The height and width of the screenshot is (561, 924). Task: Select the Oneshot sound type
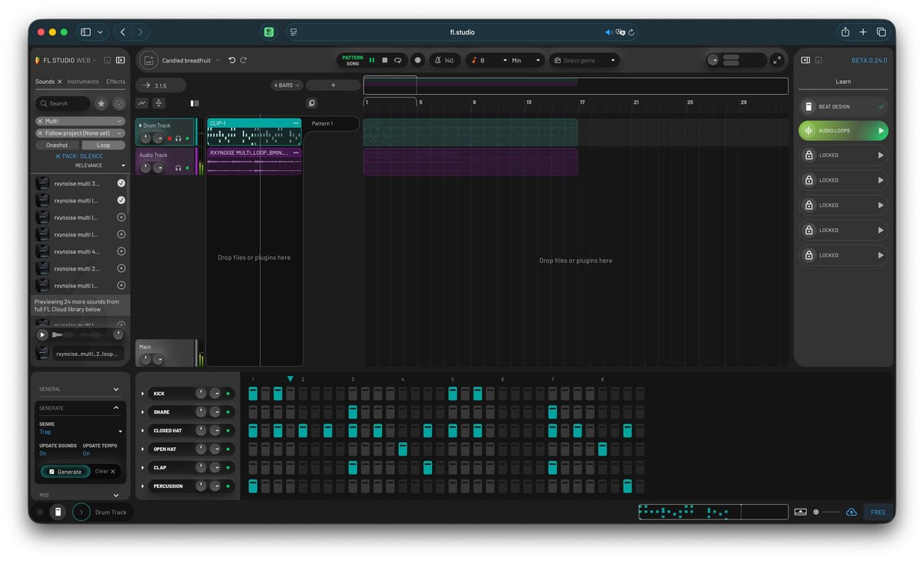coord(57,145)
